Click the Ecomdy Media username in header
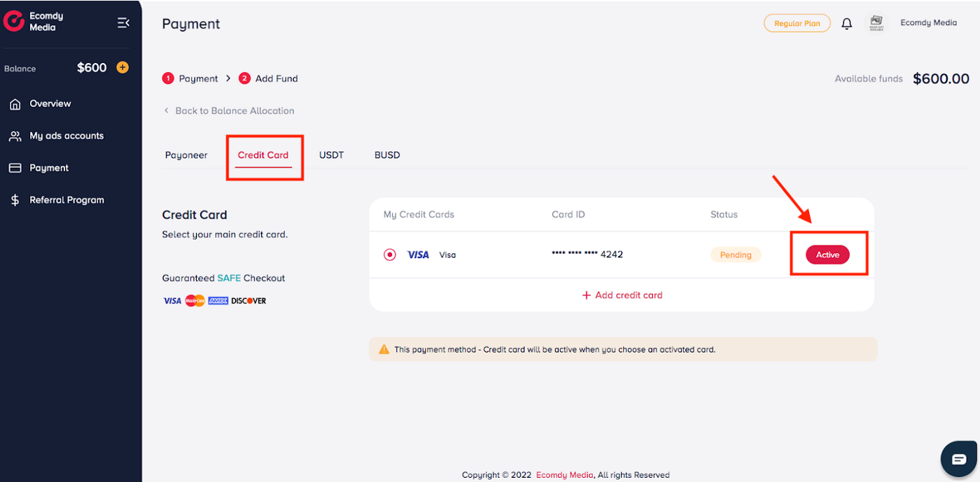980x482 pixels. coord(929,23)
